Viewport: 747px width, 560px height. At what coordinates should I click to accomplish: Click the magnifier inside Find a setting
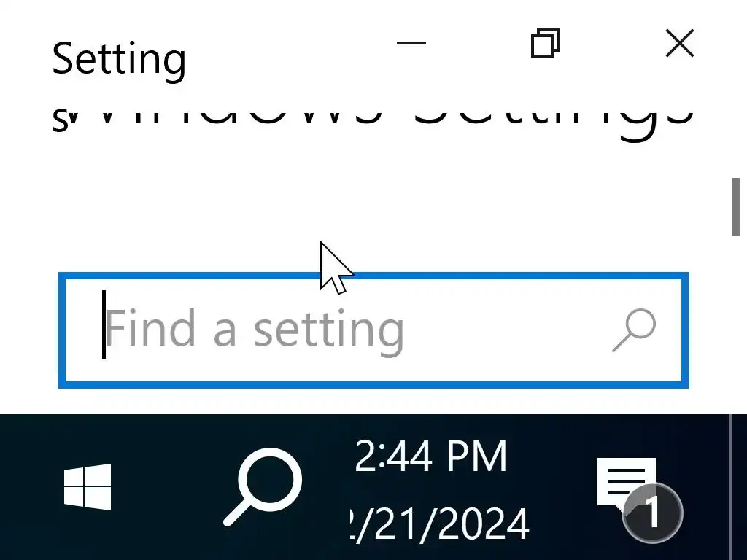click(x=634, y=330)
